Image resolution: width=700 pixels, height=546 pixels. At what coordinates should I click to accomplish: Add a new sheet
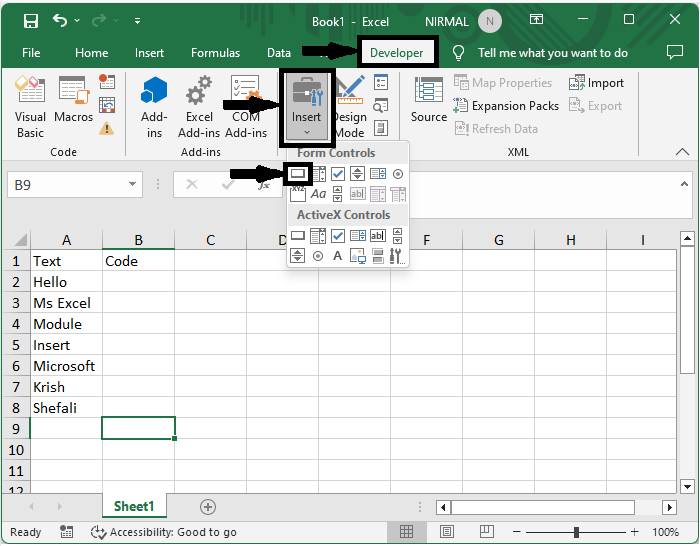click(x=208, y=507)
